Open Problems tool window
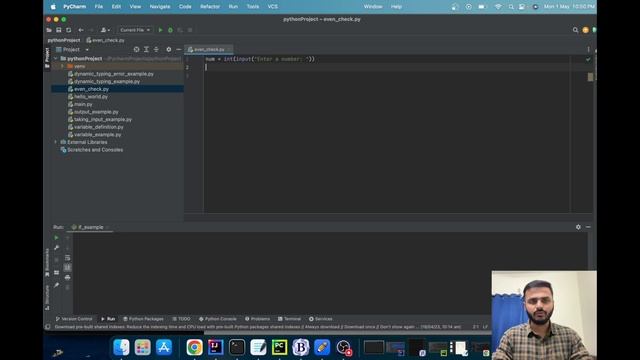The height and width of the screenshot is (360, 640). [257, 319]
